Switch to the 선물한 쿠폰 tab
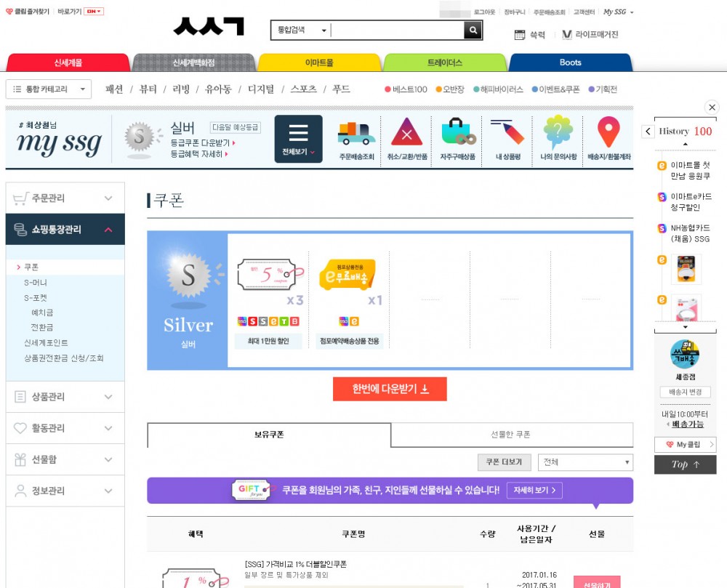Screen dimensions: 727x588 (511, 435)
